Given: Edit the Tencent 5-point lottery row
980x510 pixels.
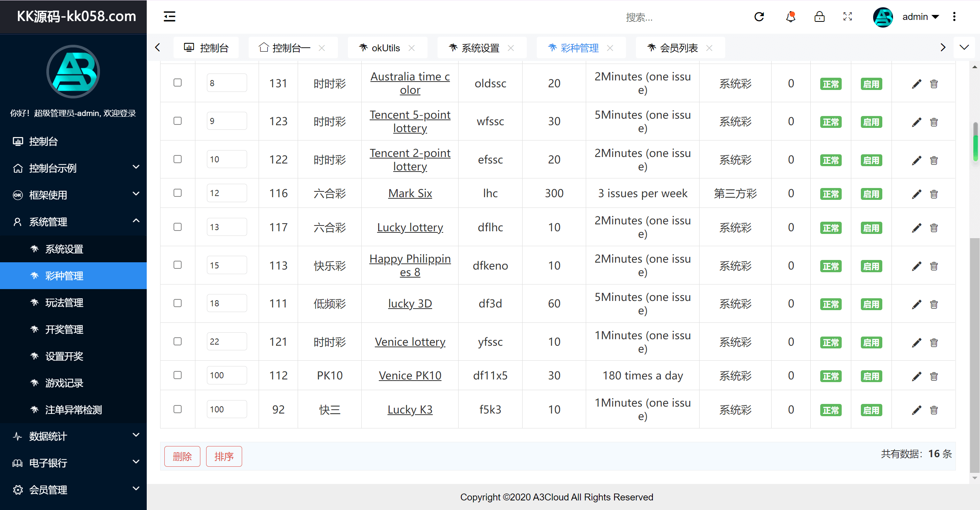Looking at the screenshot, I should tap(916, 122).
